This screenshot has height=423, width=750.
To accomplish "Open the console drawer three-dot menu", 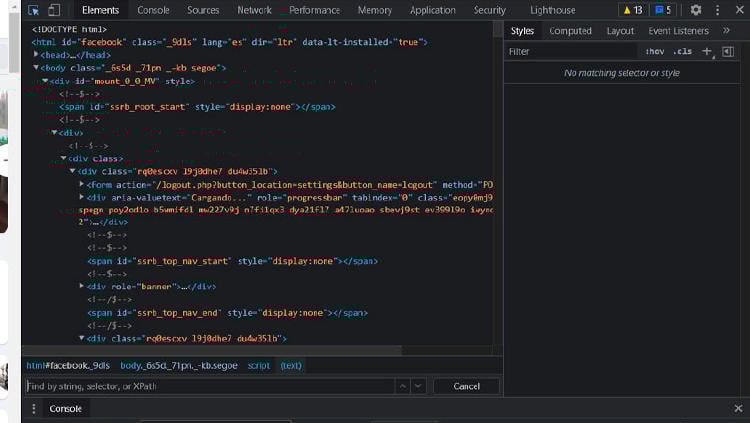I will tap(33, 409).
